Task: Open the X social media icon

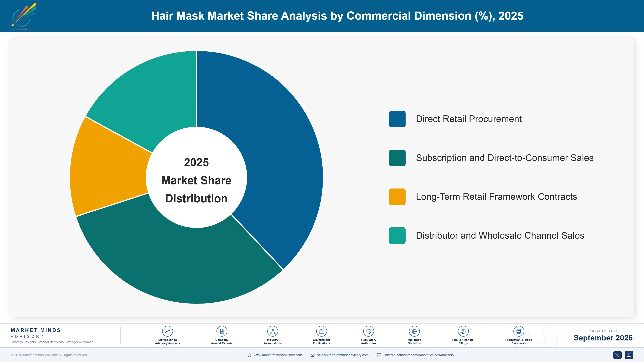Action: [617, 355]
